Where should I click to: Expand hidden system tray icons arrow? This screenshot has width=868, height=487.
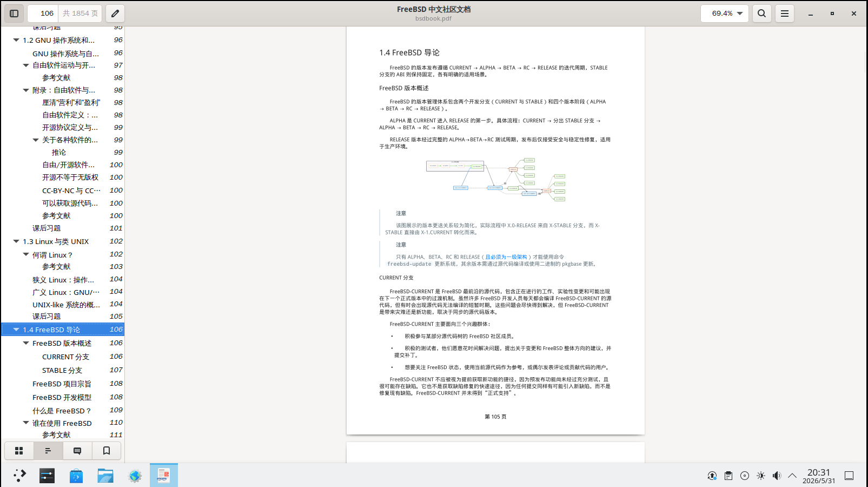point(792,476)
